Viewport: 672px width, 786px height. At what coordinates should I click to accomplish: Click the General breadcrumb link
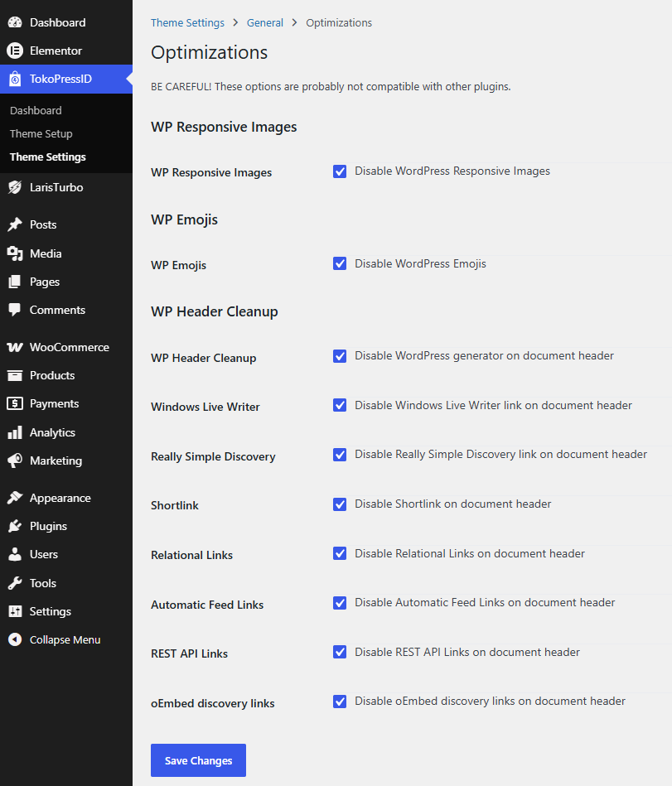point(265,22)
